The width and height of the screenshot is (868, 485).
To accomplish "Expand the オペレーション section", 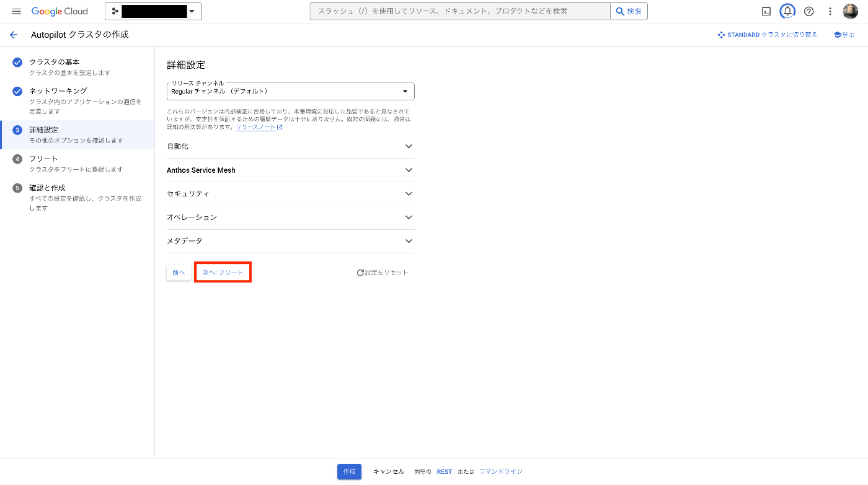I will pos(290,217).
